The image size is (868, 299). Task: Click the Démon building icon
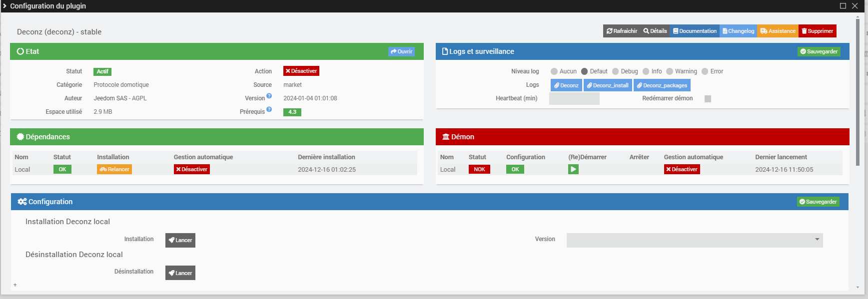click(x=446, y=137)
